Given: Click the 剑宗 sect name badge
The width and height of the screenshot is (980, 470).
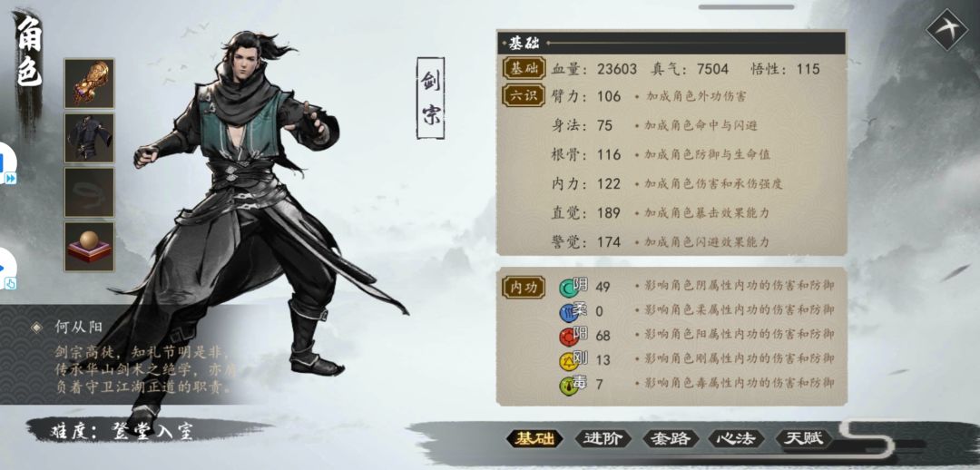Looking at the screenshot, I should coord(431,98).
